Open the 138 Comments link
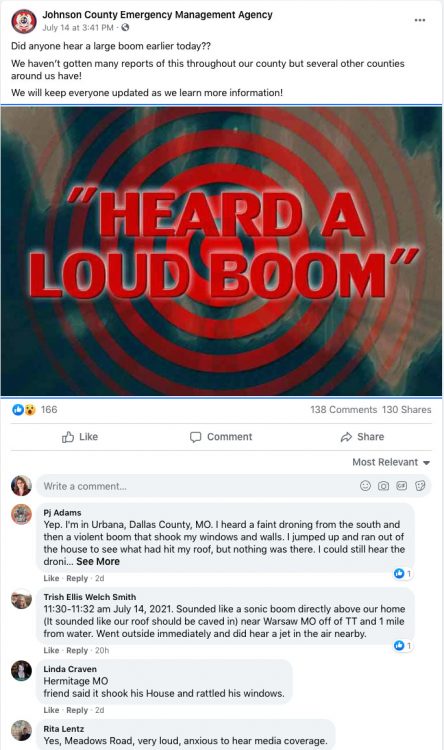The width and height of the screenshot is (444, 750). point(344,409)
